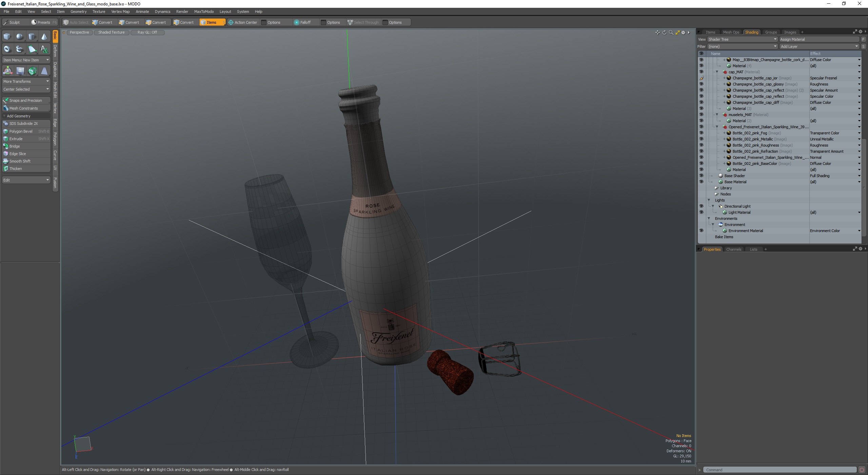The image size is (868, 475).
Task: Select the Sphere primitive tool
Action: [x=20, y=37]
